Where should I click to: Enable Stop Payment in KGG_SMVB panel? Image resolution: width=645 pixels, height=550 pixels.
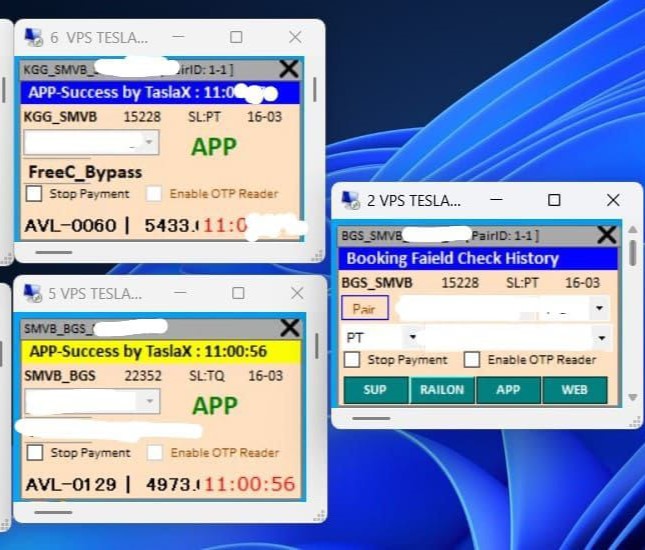click(x=34, y=194)
